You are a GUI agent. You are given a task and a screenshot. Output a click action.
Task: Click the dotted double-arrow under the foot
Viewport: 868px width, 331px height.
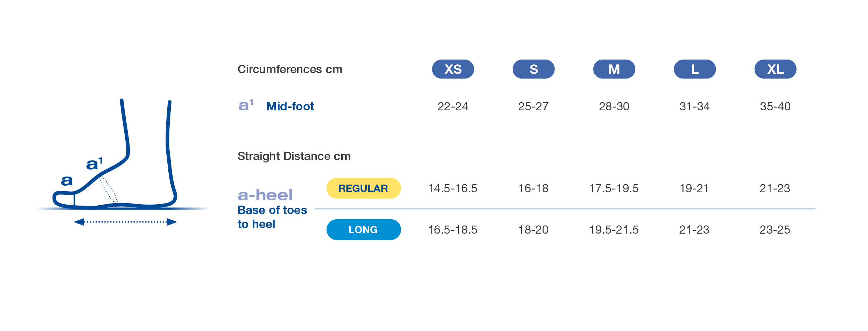(125, 222)
